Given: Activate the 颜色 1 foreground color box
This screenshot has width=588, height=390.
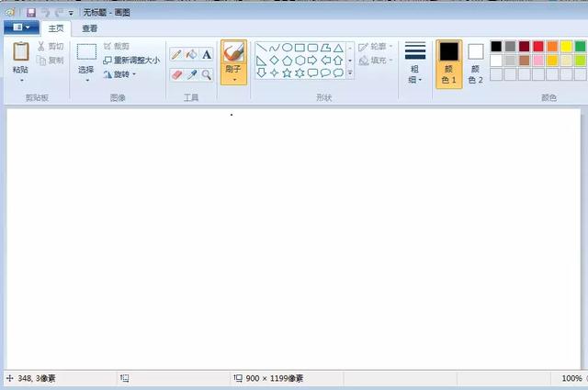Looking at the screenshot, I should point(448,62).
